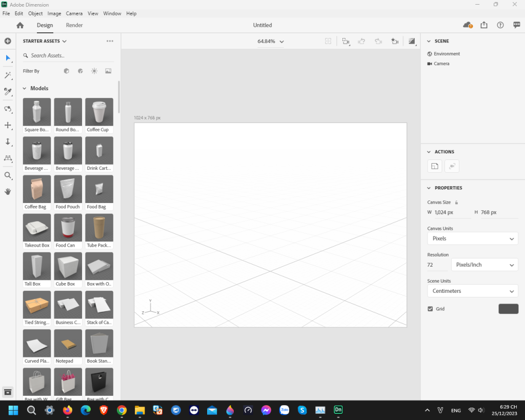Select Environment in the Scene panel
Viewport: 525px width, 420px height.
point(443,53)
